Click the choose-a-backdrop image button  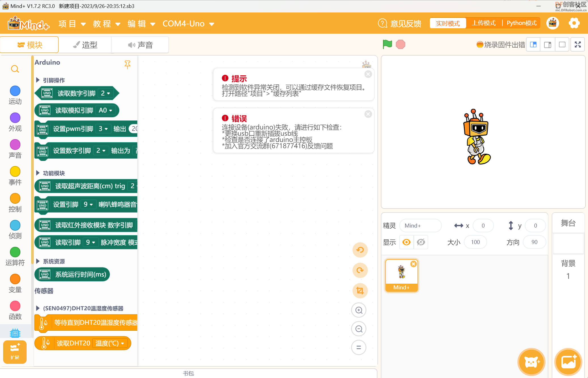coord(568,362)
